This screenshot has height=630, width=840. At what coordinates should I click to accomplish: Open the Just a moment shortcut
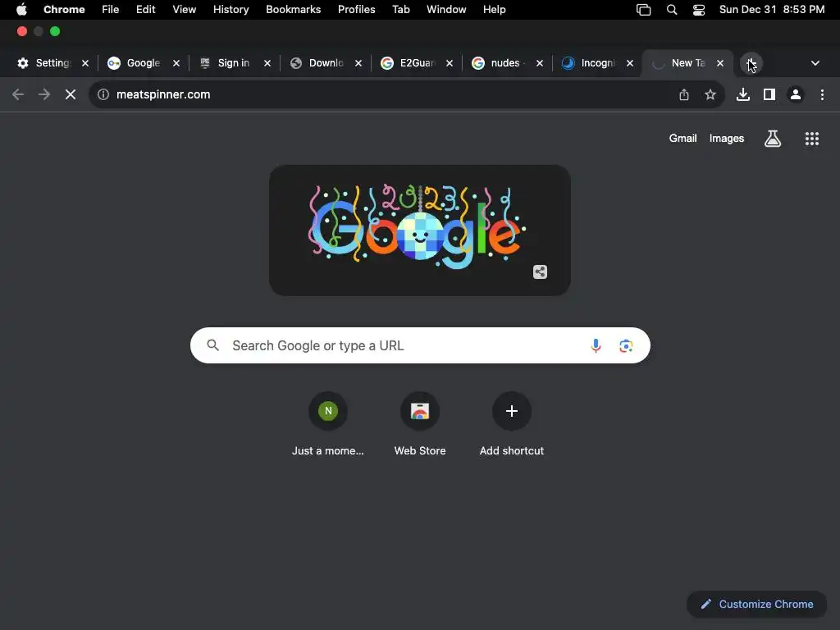pyautogui.click(x=328, y=425)
